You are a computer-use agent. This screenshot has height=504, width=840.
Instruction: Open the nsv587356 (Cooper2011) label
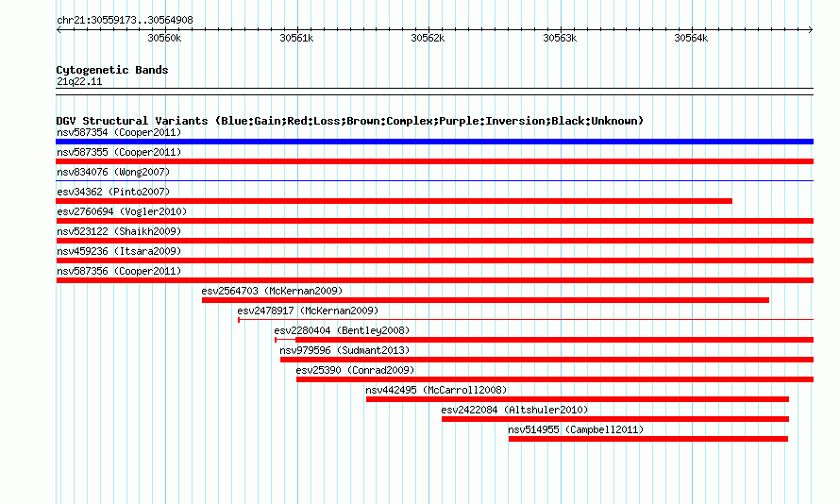tap(119, 271)
